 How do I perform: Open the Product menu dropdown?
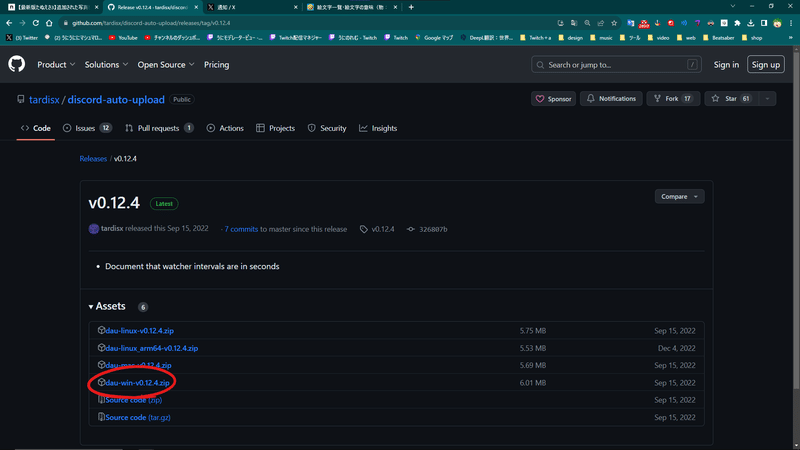56,65
